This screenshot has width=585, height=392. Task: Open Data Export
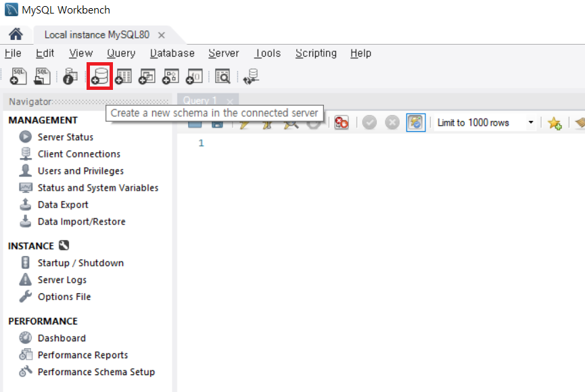pyautogui.click(x=63, y=204)
